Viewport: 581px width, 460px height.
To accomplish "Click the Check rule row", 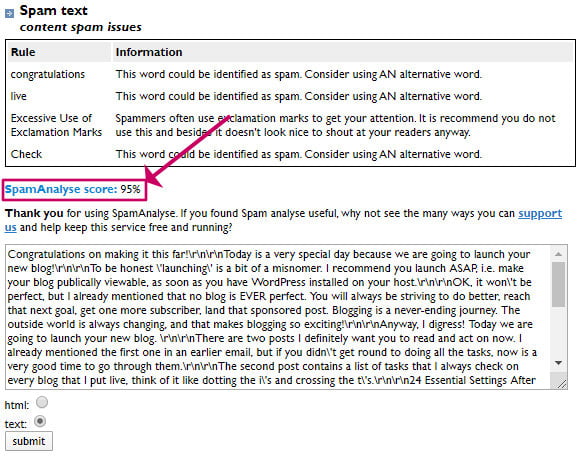I will tap(290, 154).
